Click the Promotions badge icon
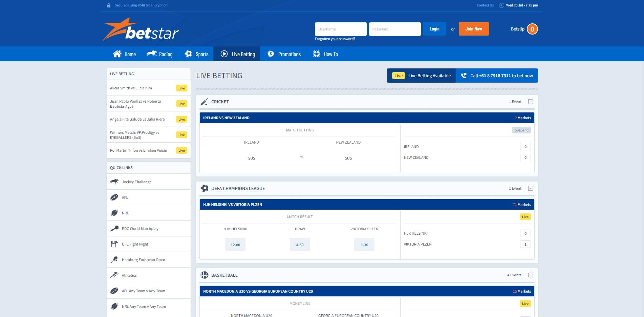644x317 pixels. click(x=271, y=54)
